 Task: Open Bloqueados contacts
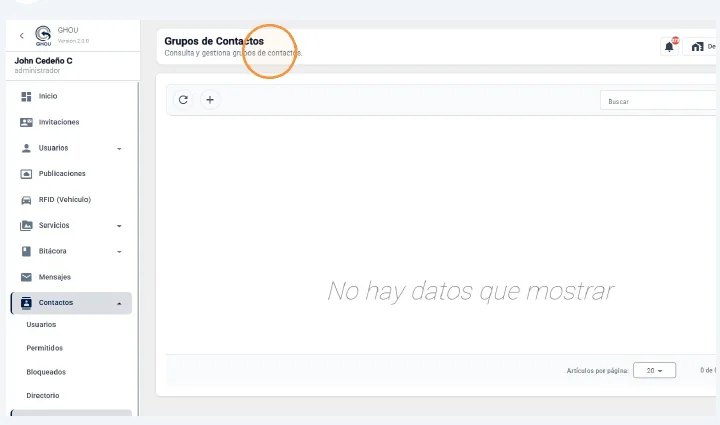coord(46,372)
